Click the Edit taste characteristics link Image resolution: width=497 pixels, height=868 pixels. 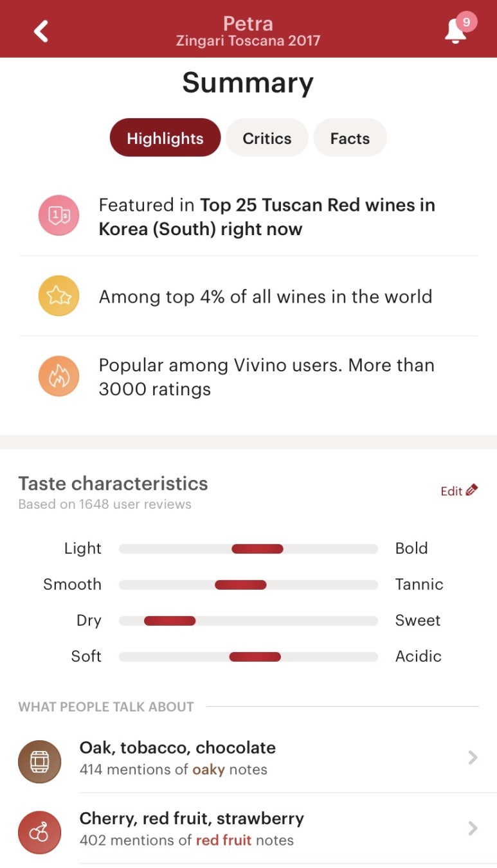pyautogui.click(x=459, y=491)
